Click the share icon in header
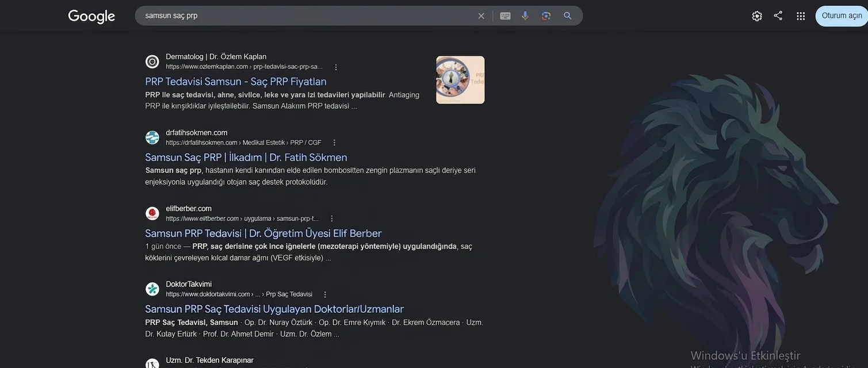 click(778, 16)
